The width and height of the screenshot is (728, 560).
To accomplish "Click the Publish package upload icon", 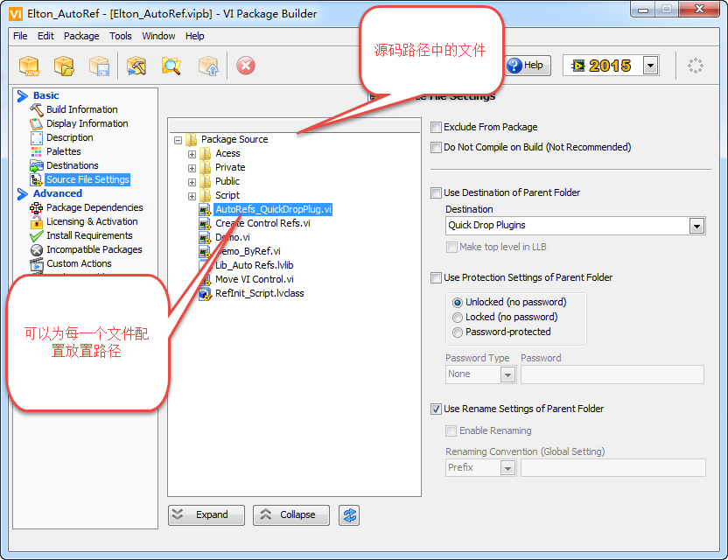I will pos(208,66).
